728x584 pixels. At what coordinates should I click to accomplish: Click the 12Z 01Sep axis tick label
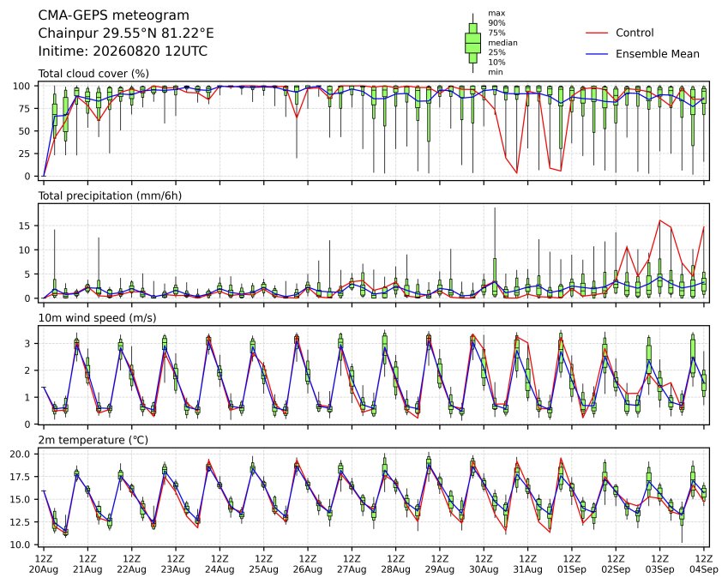coord(572,564)
